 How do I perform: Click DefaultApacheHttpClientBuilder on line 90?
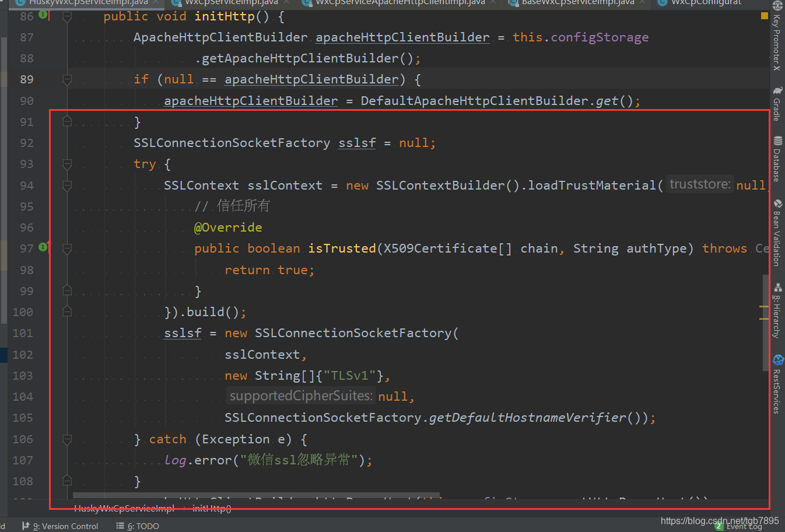tap(474, 101)
